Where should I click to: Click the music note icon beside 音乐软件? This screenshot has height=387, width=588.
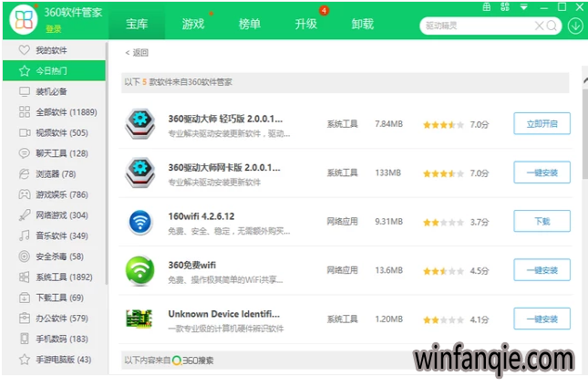coord(25,235)
